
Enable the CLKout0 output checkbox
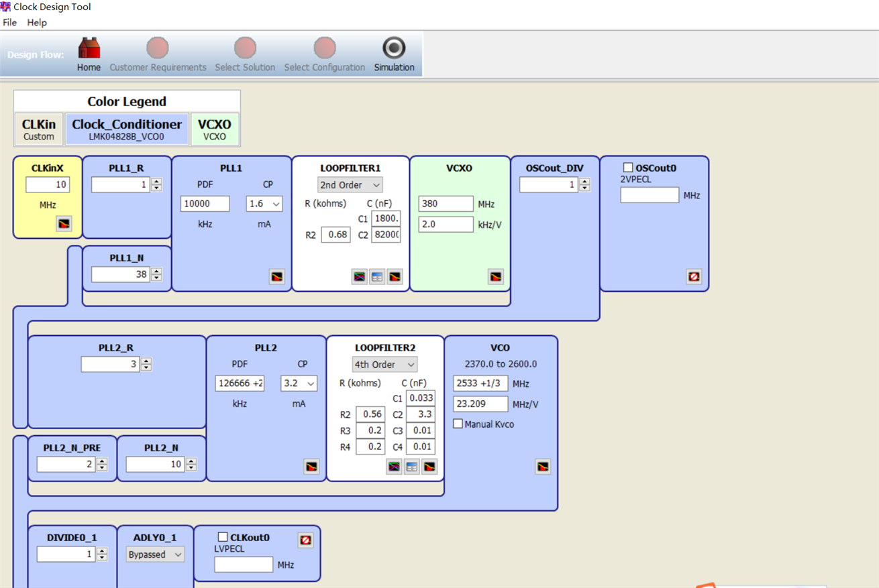click(x=223, y=537)
